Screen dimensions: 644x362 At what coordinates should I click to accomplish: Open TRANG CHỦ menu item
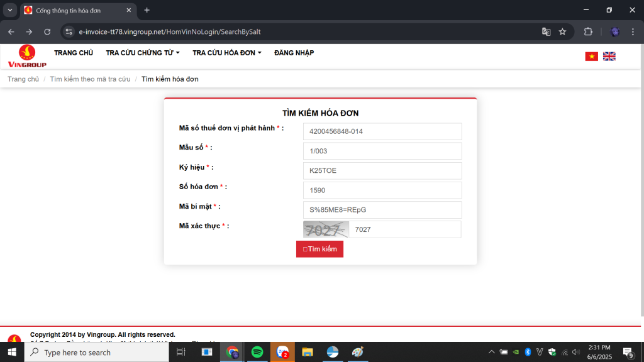(x=74, y=53)
